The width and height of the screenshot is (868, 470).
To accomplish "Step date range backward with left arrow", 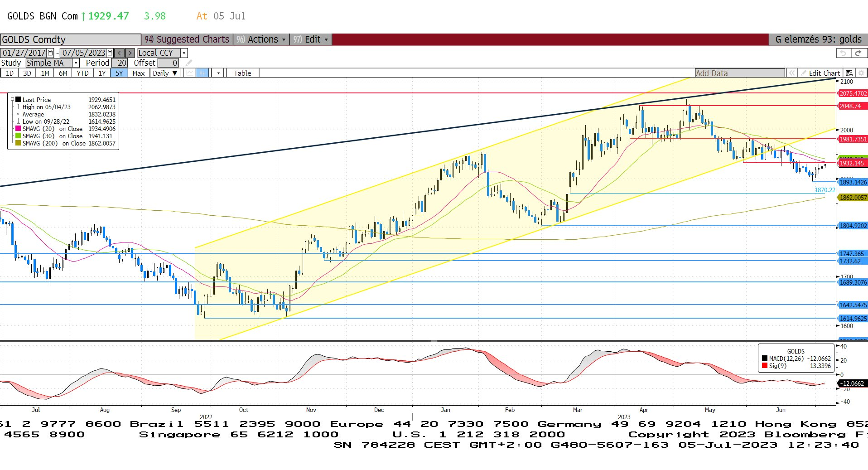I will click(x=119, y=53).
